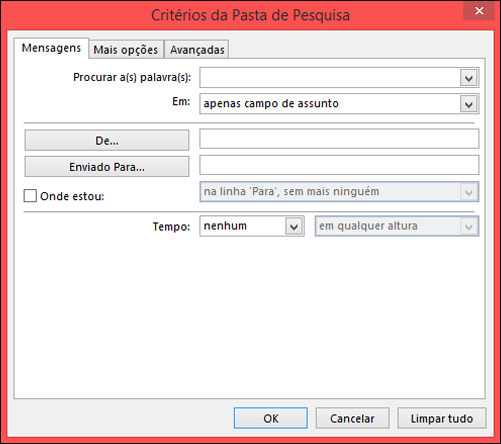Close the Critérios da Pasta de Pesquisa dialog

tap(479, 11)
